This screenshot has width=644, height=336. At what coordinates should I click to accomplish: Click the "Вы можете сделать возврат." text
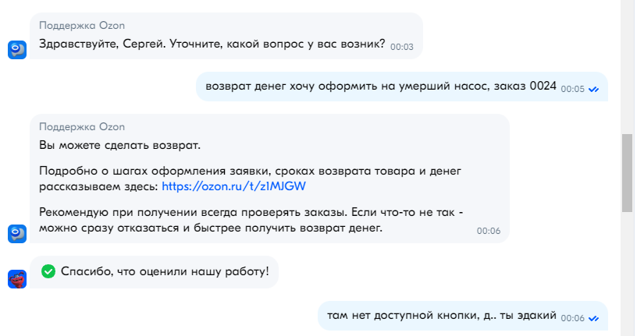pos(120,146)
